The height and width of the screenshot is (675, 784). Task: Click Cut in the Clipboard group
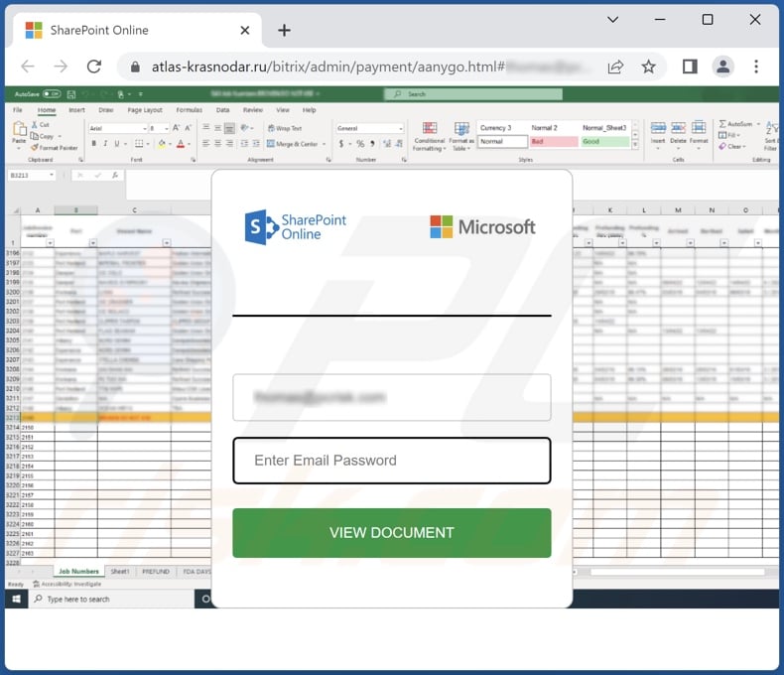coord(41,124)
